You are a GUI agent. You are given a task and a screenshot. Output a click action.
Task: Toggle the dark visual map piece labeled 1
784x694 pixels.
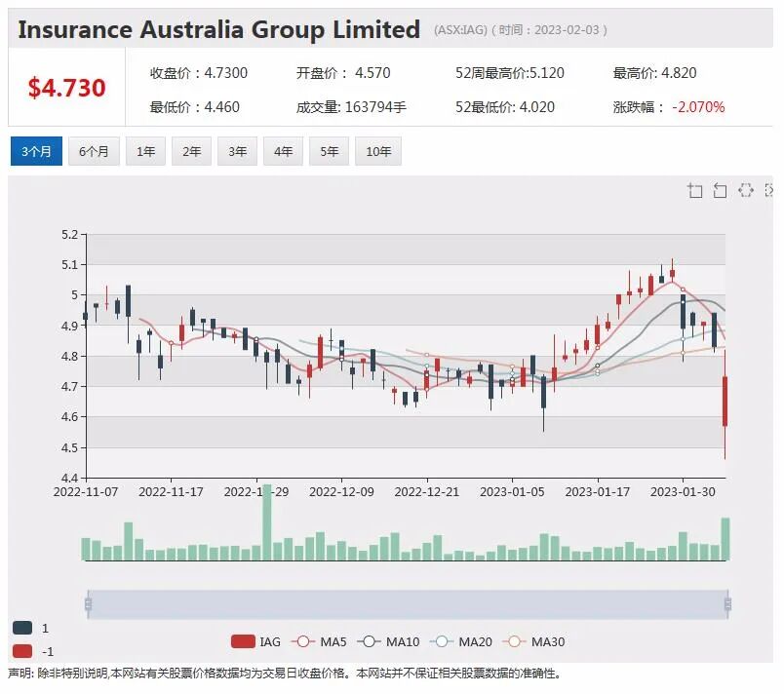point(22,628)
